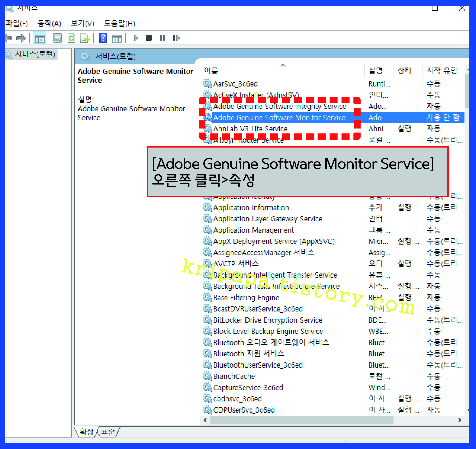Select the AhnLab V3 Lite Service row

(x=333, y=129)
